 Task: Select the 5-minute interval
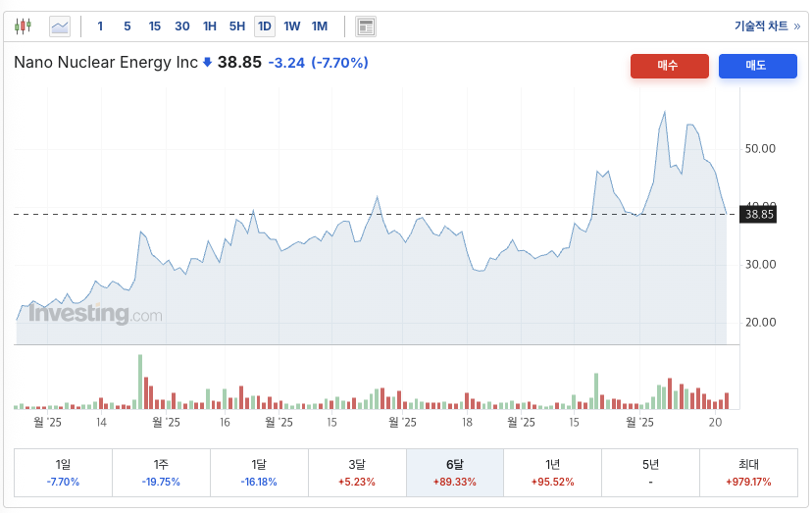127,26
